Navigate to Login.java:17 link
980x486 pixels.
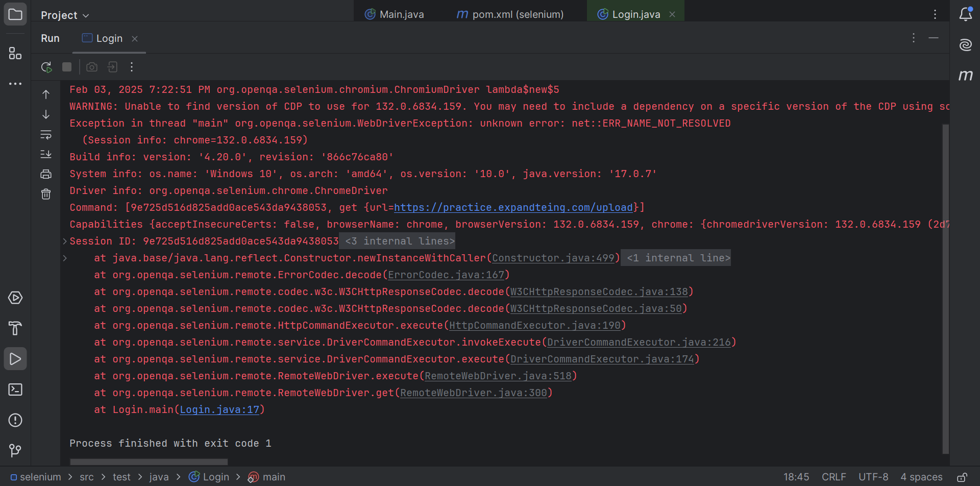[x=219, y=409]
